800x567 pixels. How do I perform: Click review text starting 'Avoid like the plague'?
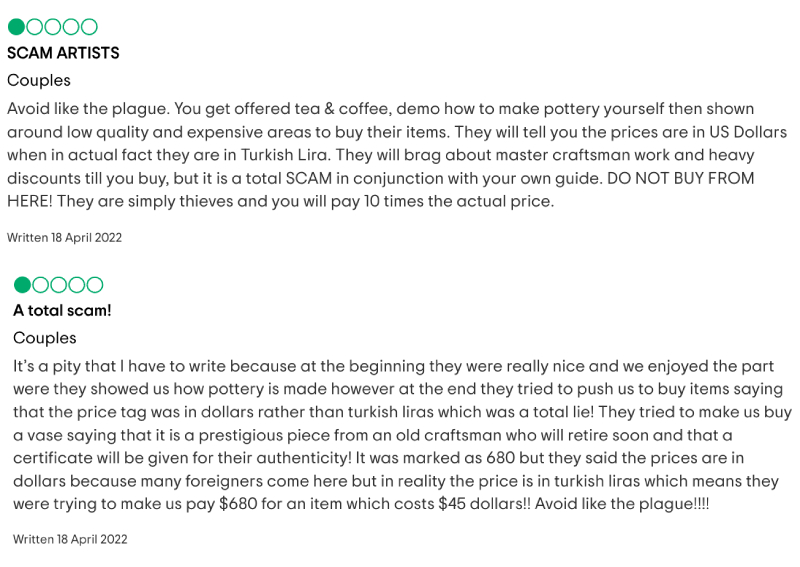click(397, 155)
